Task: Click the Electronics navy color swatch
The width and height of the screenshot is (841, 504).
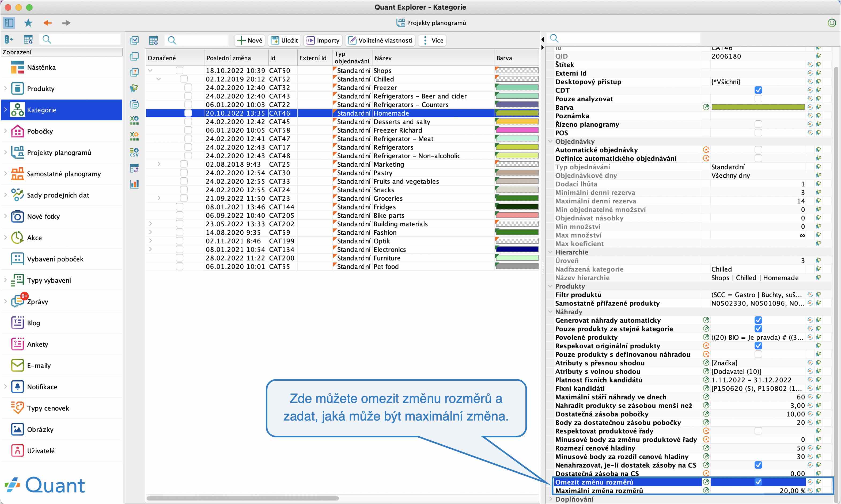Action: (517, 249)
